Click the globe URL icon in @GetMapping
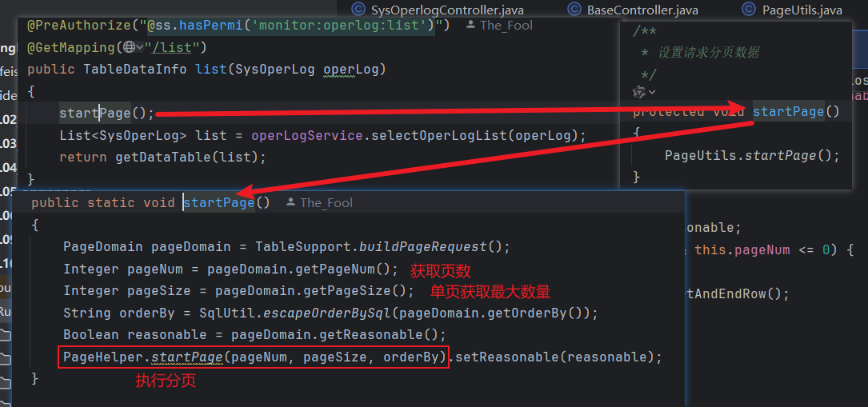Viewport: 868px width, 407px height. coord(129,47)
